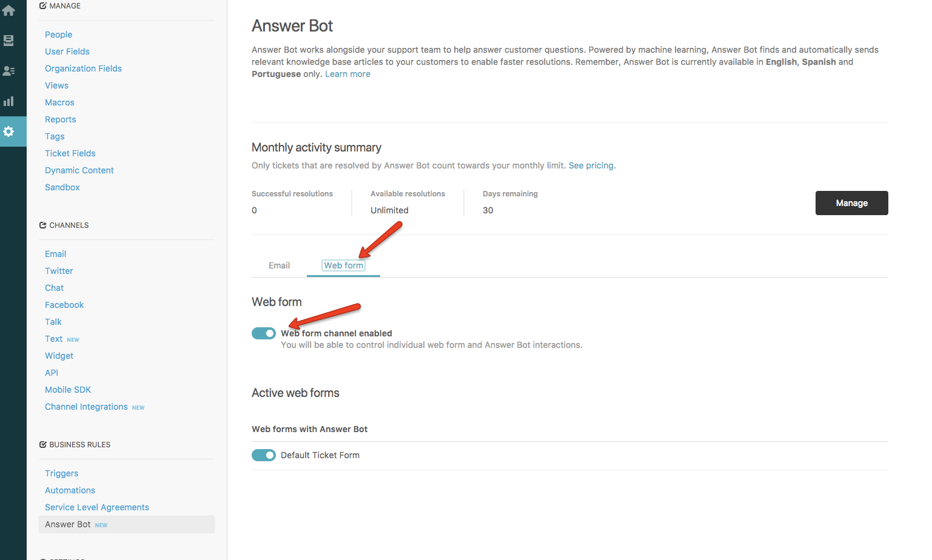Viewport: 932px width, 560px height.
Task: Click the Answer Bot page heading
Action: coord(292,26)
